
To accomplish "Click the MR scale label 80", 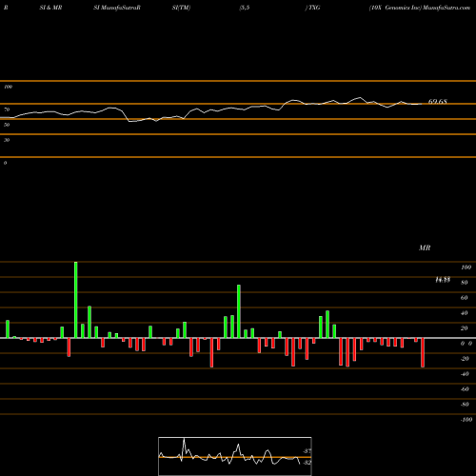I will pyautogui.click(x=465, y=283).
